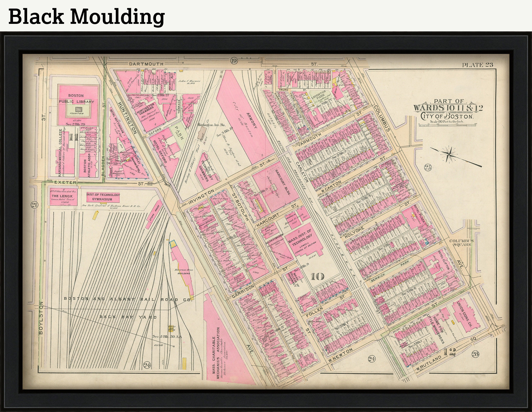532x412 pixels.
Task: Click the "PLATE 23" label
Action: [477, 64]
